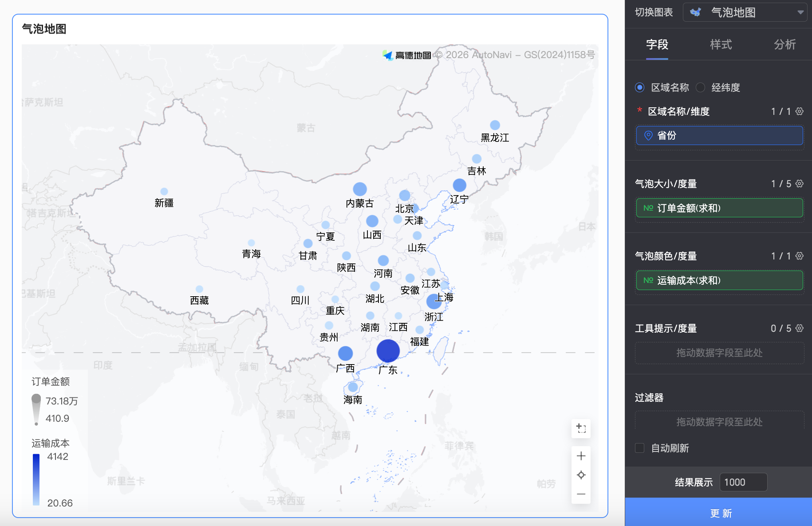
Task: Click the 4142 color legend maximum value
Action: click(x=58, y=456)
